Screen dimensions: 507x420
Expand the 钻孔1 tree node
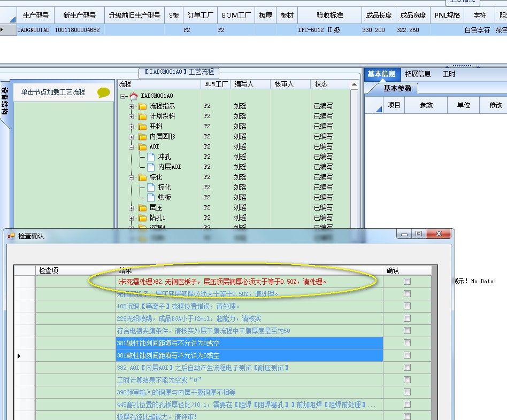(131, 218)
